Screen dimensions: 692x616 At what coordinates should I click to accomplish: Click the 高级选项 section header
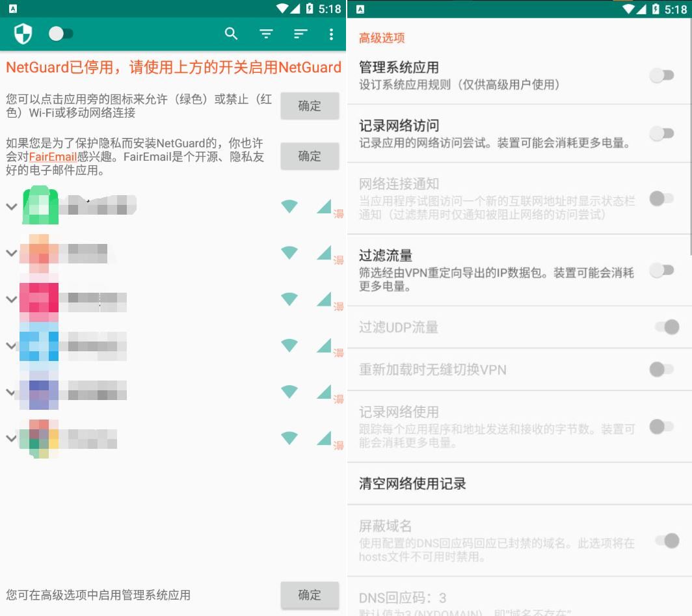tap(382, 38)
